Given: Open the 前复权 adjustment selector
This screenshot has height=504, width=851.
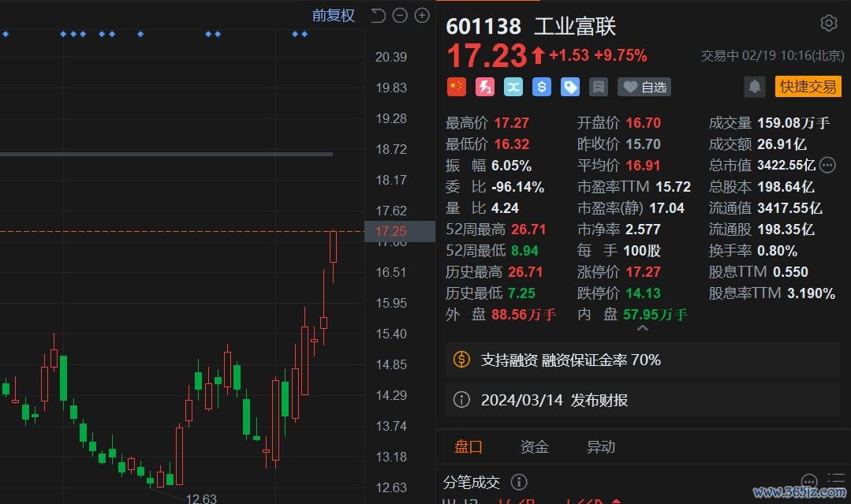Looking at the screenshot, I should coord(333,15).
